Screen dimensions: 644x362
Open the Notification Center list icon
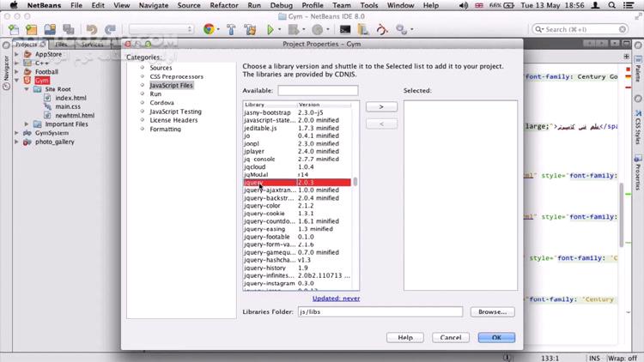[x=628, y=5]
